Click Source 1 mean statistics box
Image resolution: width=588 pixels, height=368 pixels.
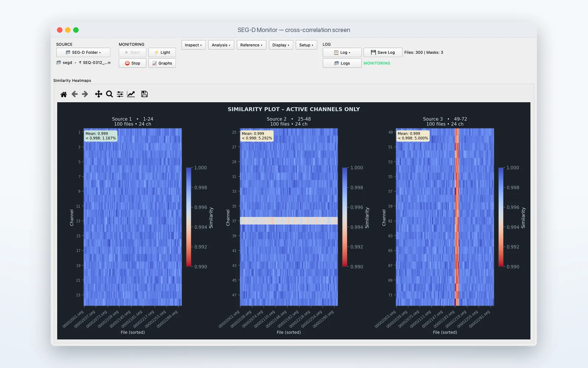101,136
